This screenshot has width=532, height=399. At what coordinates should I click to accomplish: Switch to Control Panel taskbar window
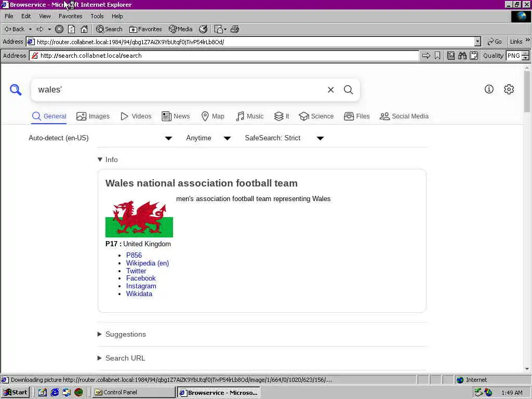pos(134,392)
